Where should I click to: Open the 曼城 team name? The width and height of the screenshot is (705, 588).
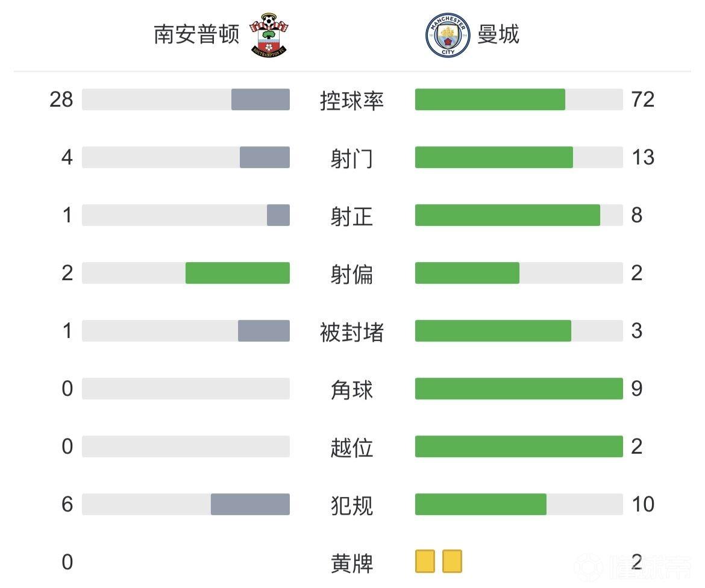click(498, 34)
